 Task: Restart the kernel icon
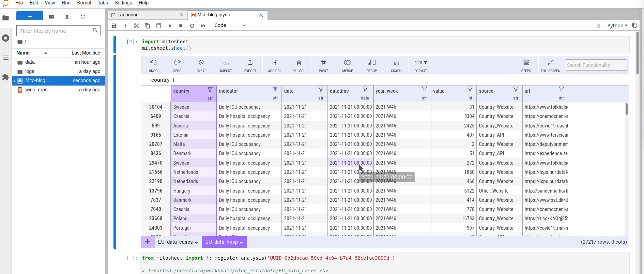192,26
